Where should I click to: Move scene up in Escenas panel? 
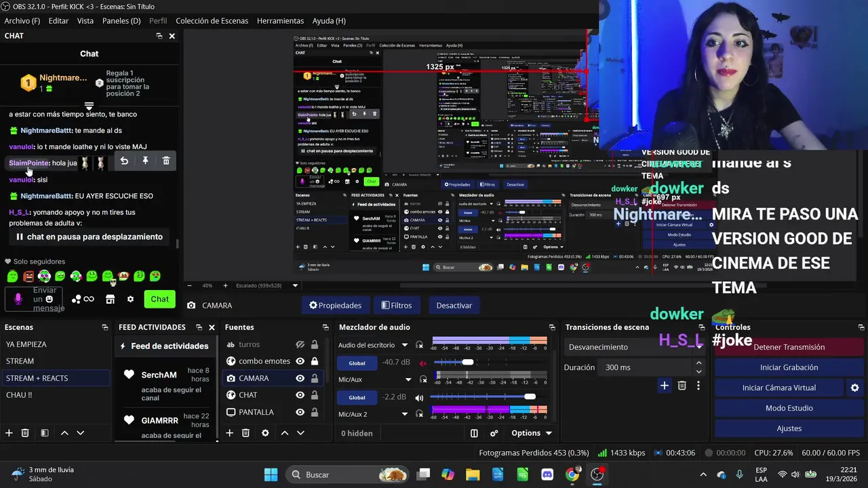(64, 432)
